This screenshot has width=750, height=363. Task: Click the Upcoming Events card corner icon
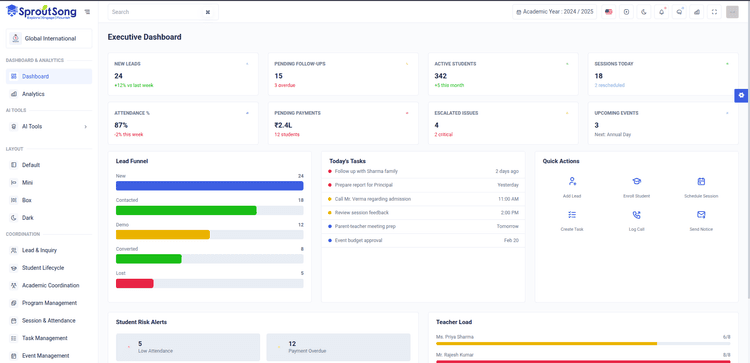click(x=727, y=113)
